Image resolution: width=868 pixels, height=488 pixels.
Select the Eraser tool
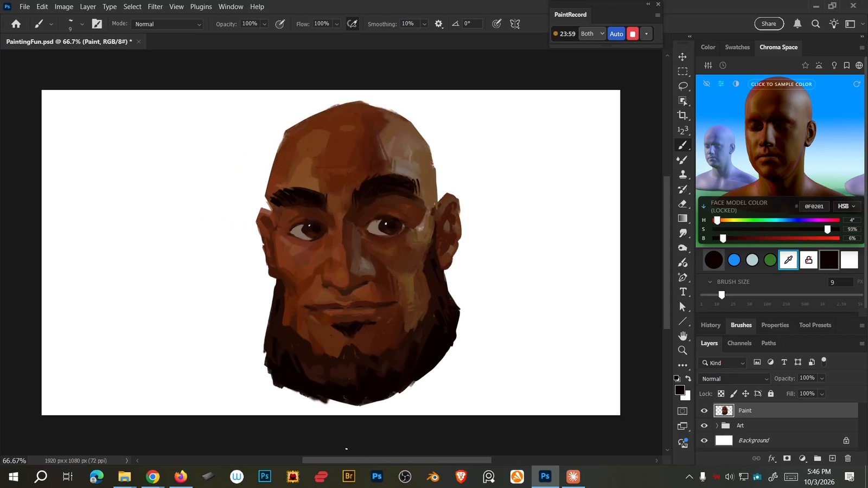[682, 204]
